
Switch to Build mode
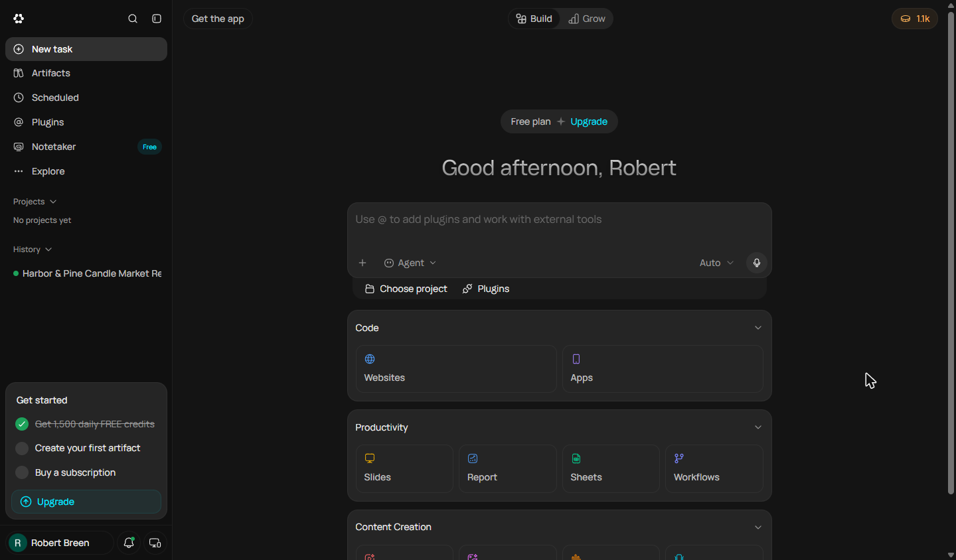click(534, 19)
